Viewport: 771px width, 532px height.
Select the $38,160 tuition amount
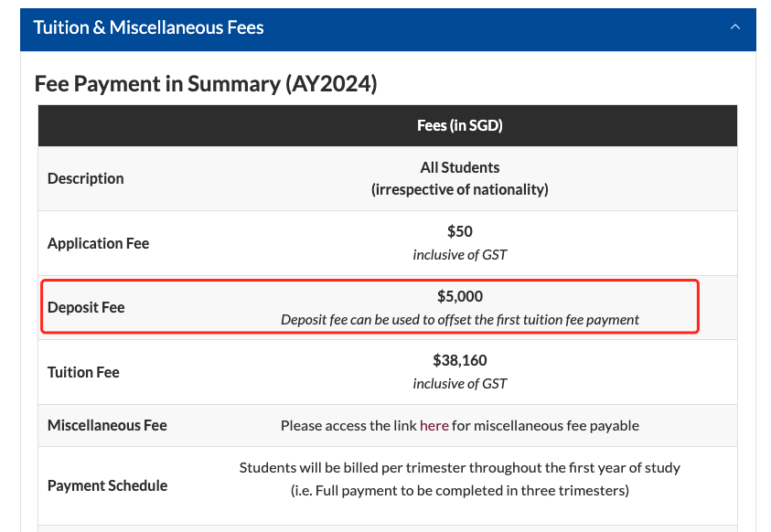click(x=460, y=360)
